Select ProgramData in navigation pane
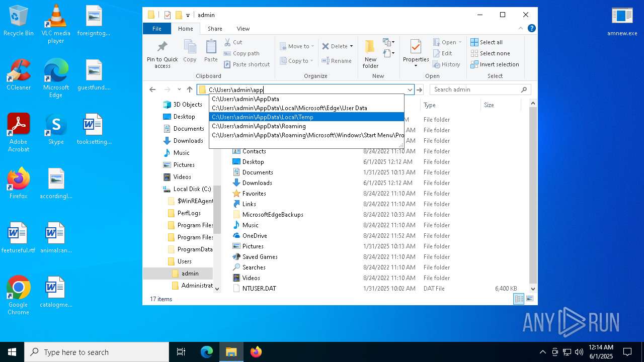The image size is (644, 362). pos(190,249)
